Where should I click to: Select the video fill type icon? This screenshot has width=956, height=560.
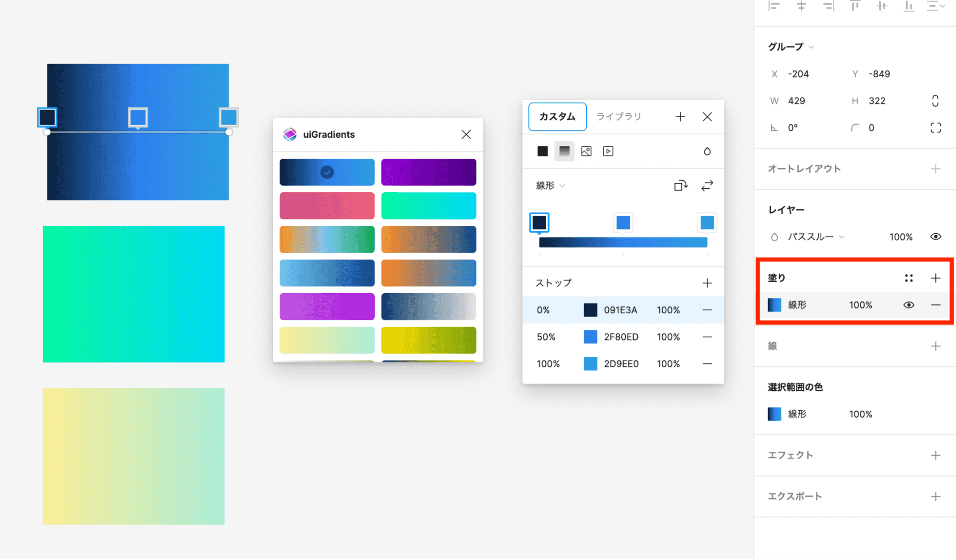point(608,151)
